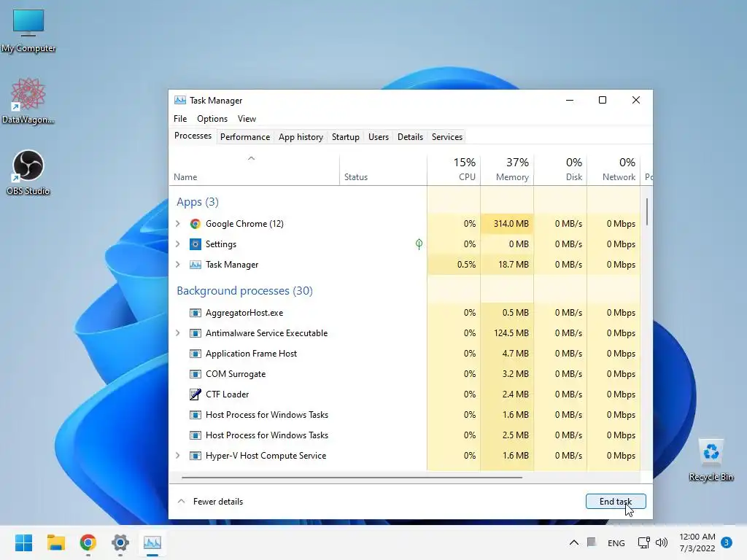Click the volume speaker tray icon

(x=662, y=542)
